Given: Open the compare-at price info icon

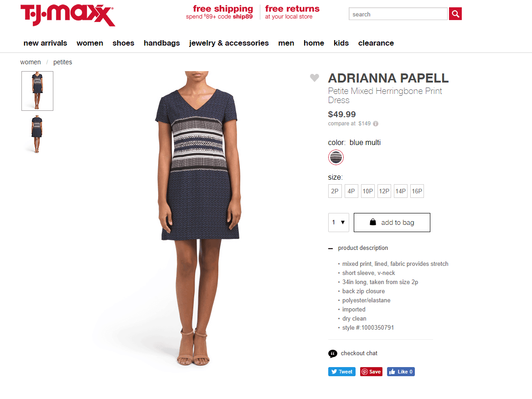Looking at the screenshot, I should (376, 124).
